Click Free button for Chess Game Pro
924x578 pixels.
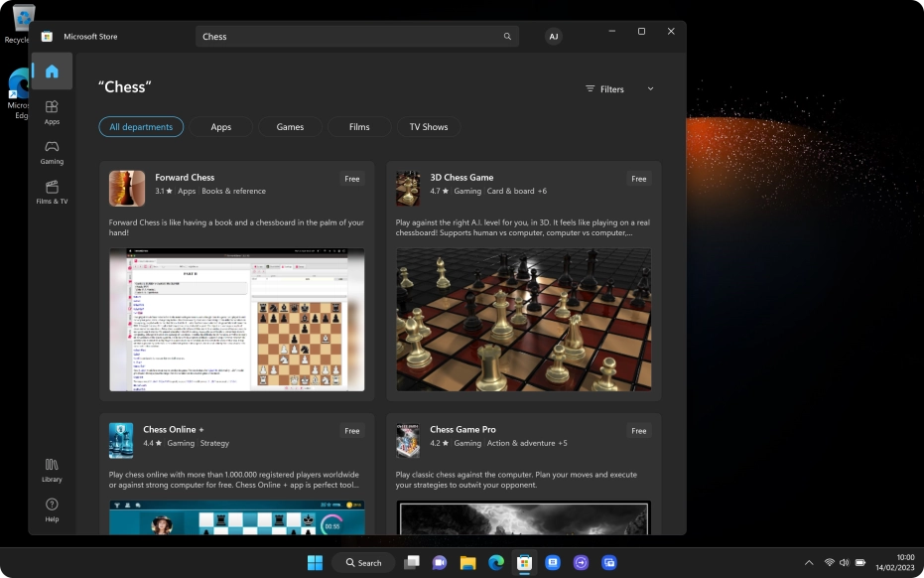click(639, 431)
